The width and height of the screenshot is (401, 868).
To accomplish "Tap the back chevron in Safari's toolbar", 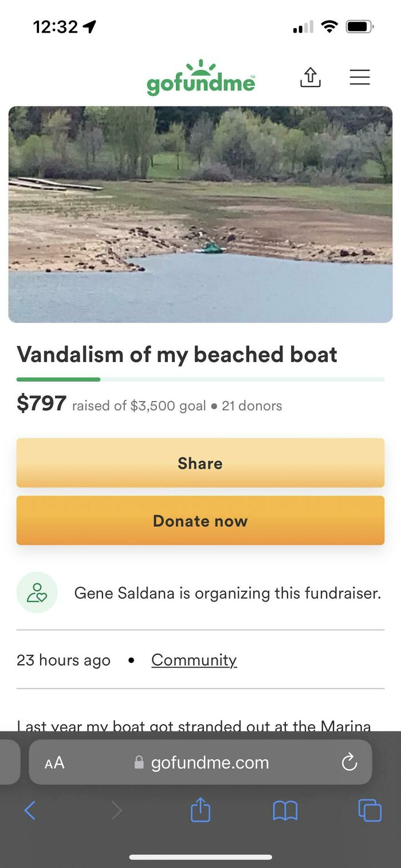I will [x=30, y=811].
